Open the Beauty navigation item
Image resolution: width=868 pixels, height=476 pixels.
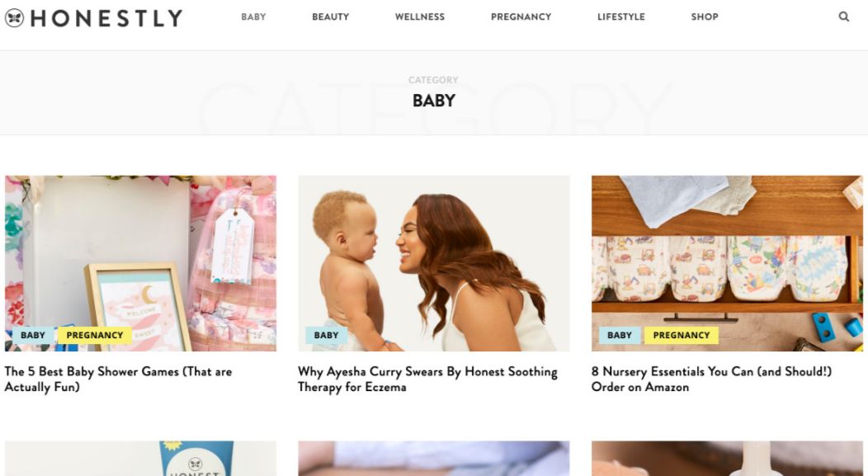coord(331,16)
